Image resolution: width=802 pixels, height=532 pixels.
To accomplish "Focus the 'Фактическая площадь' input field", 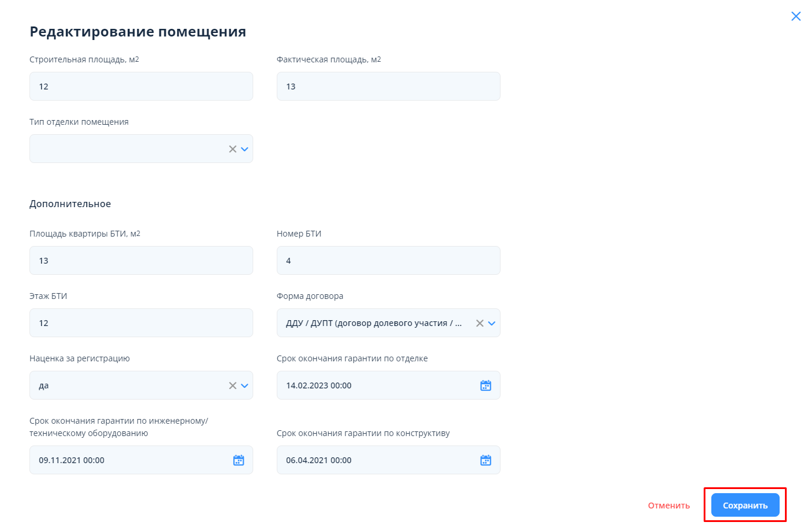I will (x=389, y=87).
